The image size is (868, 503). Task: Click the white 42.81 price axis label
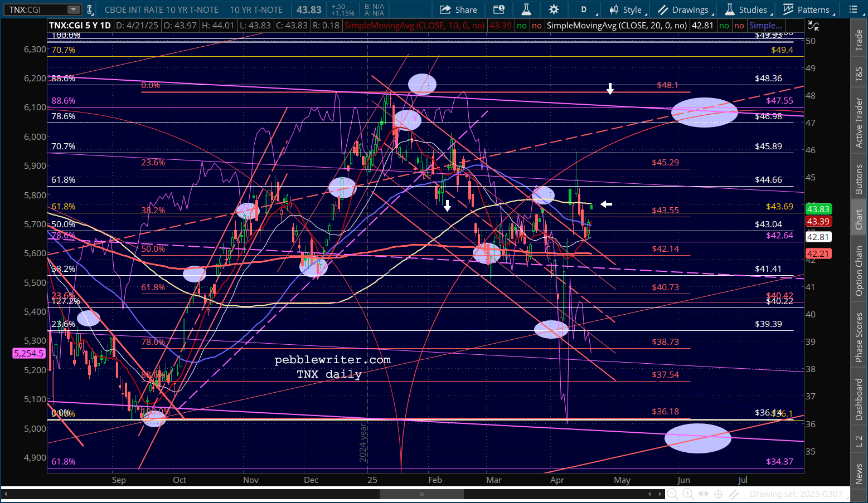tap(818, 237)
